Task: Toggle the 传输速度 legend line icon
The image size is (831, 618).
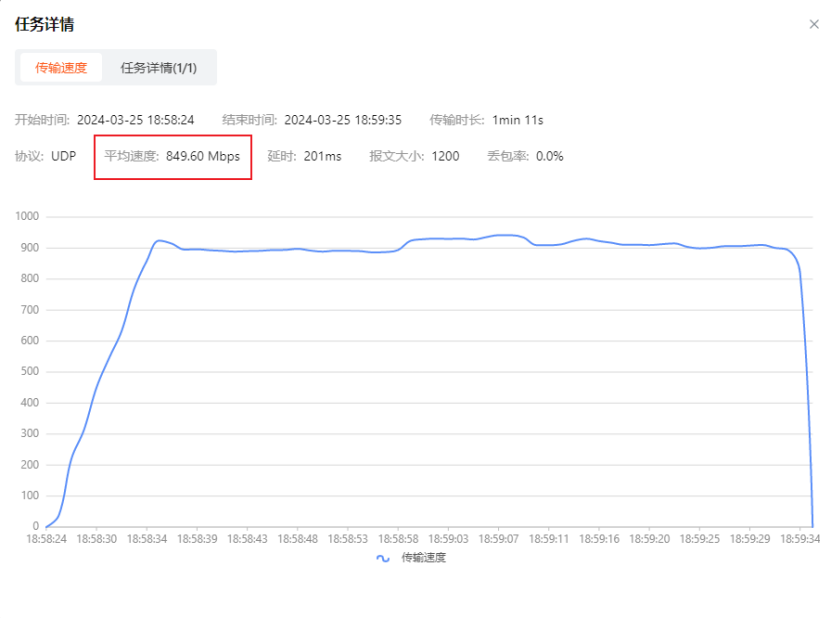Action: coord(383,558)
